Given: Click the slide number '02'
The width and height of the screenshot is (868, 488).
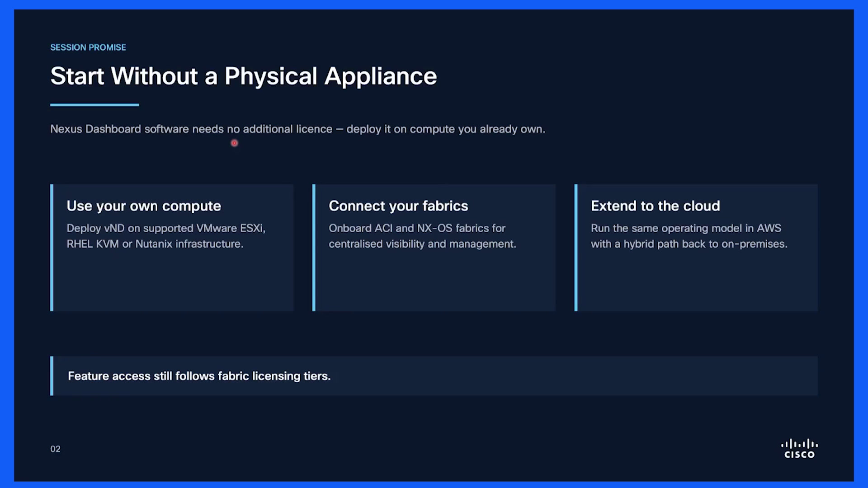Looking at the screenshot, I should [x=55, y=449].
